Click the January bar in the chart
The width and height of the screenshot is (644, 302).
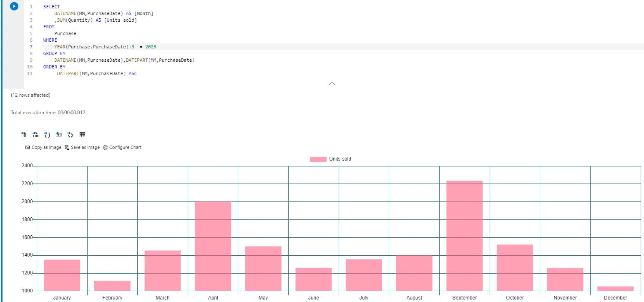point(62,275)
